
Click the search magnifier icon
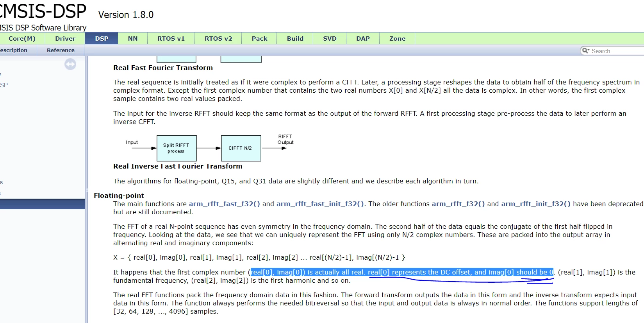point(585,50)
